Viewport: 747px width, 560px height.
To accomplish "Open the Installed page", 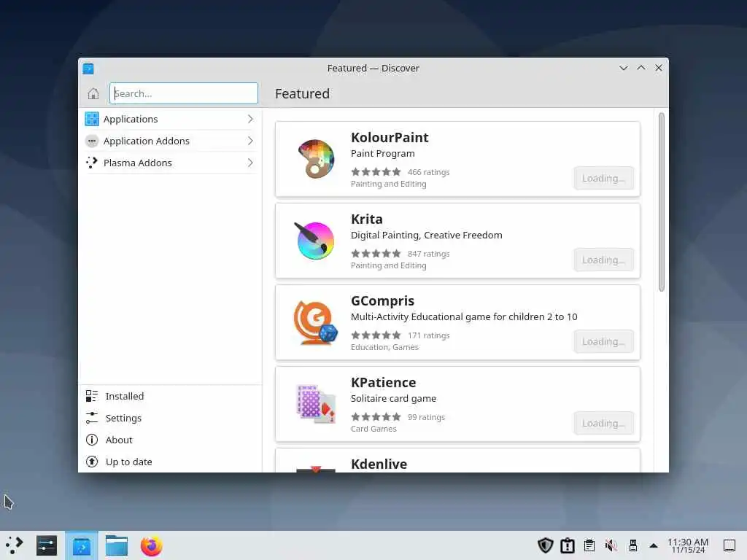I will click(170, 396).
